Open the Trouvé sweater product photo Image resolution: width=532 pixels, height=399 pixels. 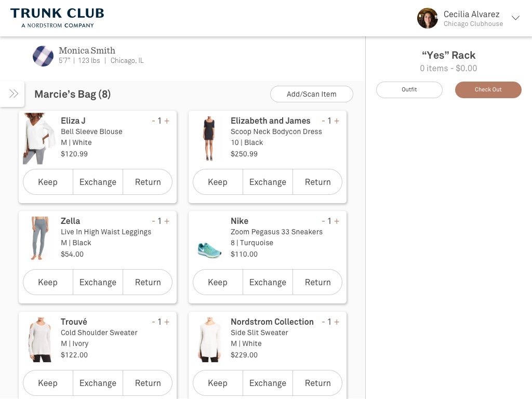click(41, 340)
